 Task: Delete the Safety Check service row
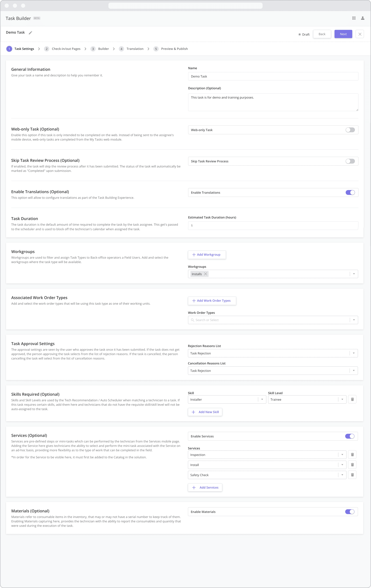coord(352,475)
